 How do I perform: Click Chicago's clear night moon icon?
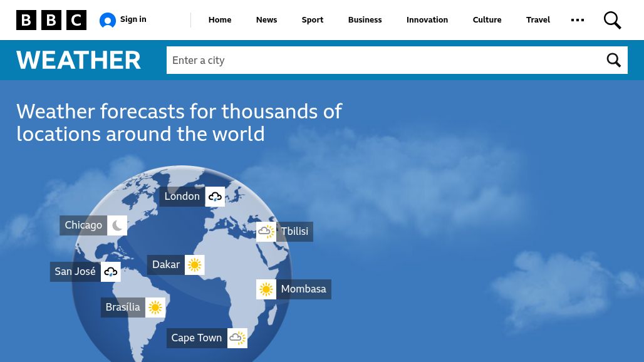click(x=117, y=225)
